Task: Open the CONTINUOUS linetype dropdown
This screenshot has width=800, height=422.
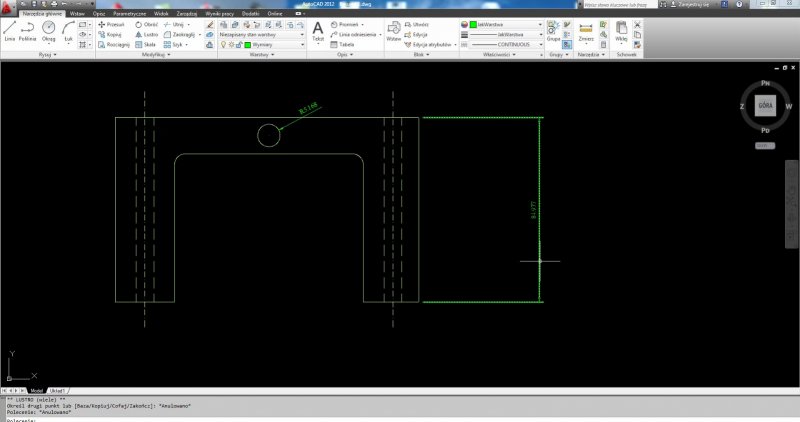Action: click(505, 45)
